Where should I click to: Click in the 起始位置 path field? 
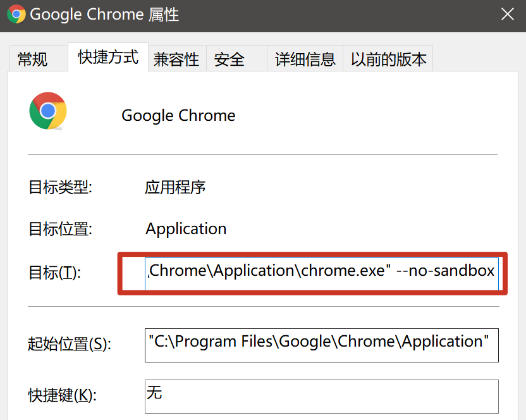tap(321, 345)
